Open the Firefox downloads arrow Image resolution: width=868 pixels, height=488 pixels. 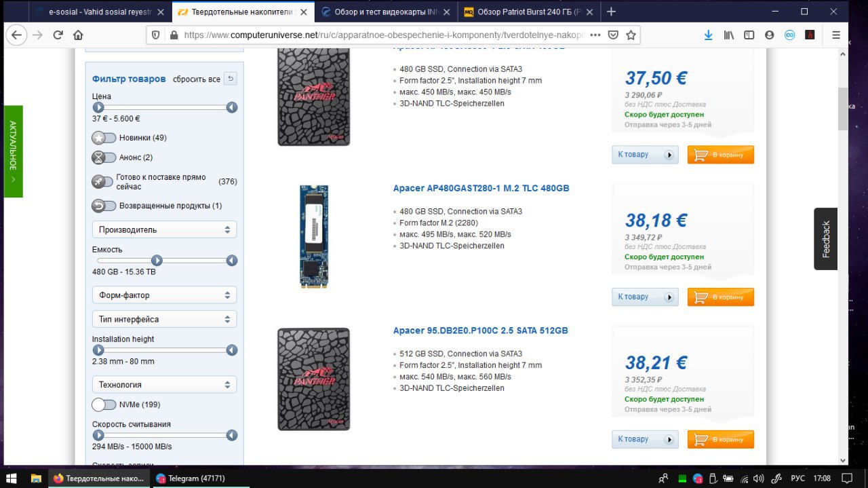click(708, 35)
